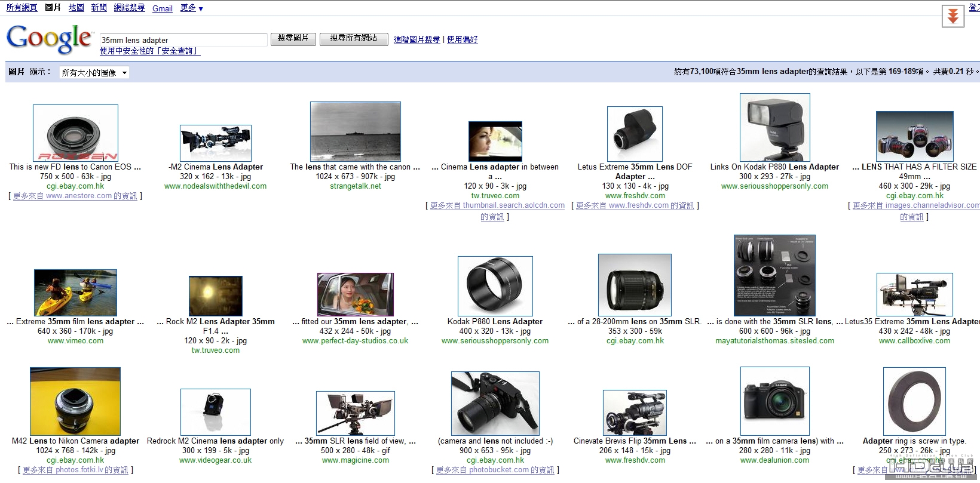This screenshot has width=980, height=483.
Task: Open Cinevate Brevis Flip 35mm thumbnail
Action: (x=635, y=413)
